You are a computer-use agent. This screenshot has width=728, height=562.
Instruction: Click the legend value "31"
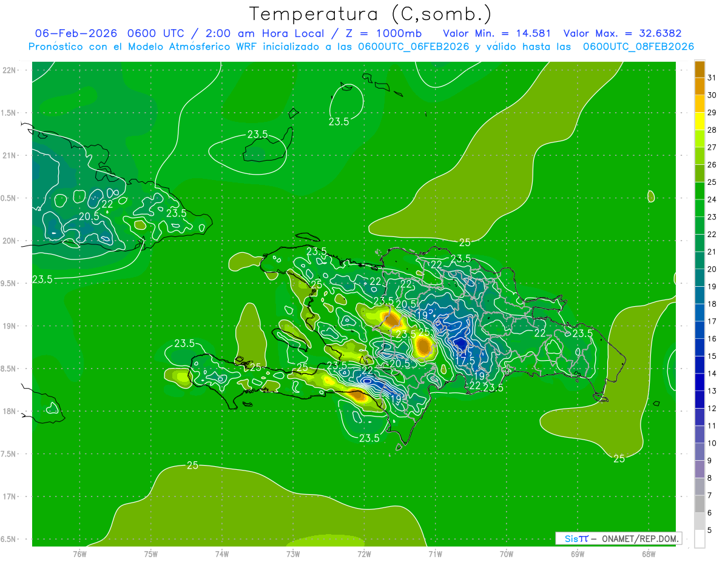pos(712,78)
